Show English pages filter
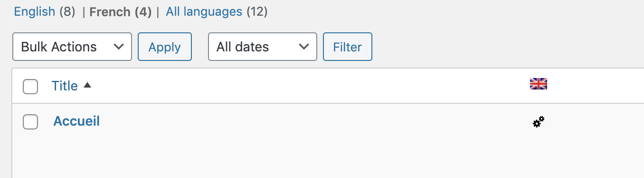The height and width of the screenshot is (178, 644). (x=35, y=11)
